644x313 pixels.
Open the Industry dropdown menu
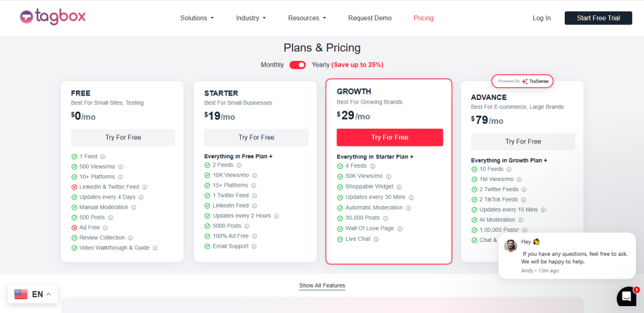coord(251,18)
